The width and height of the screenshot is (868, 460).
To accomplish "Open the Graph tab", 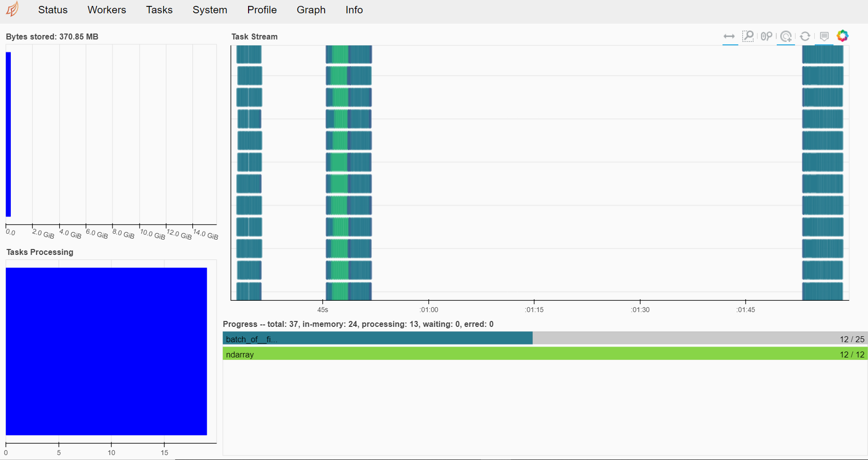I will pyautogui.click(x=311, y=10).
